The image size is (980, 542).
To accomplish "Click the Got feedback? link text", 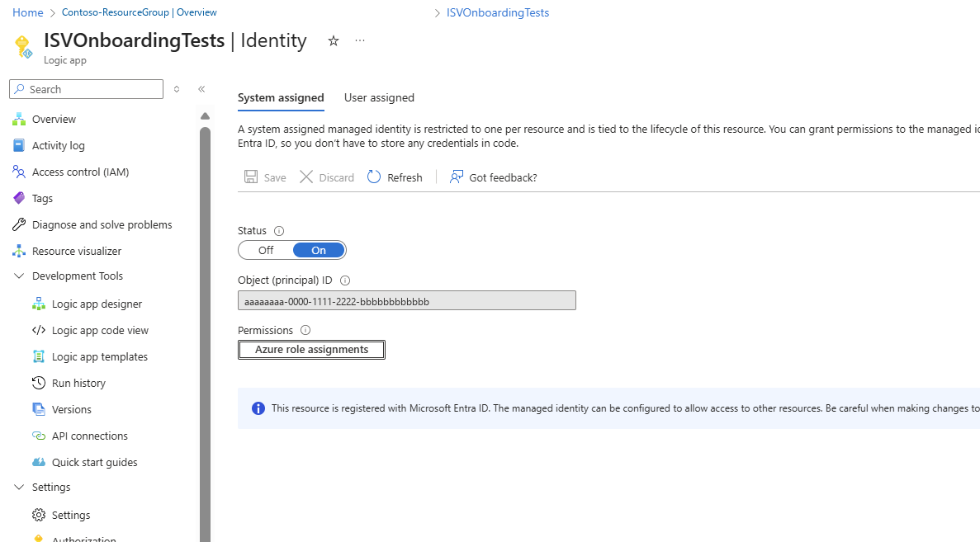I will [x=503, y=177].
